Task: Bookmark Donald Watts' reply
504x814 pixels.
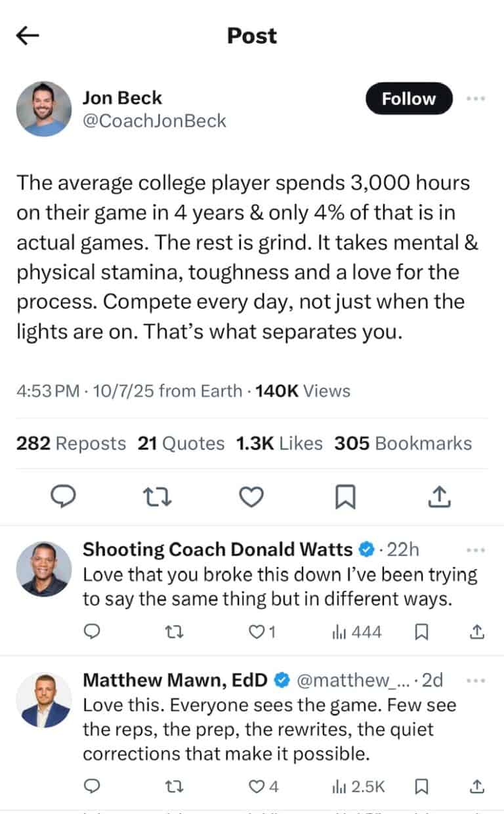Action: (x=423, y=632)
